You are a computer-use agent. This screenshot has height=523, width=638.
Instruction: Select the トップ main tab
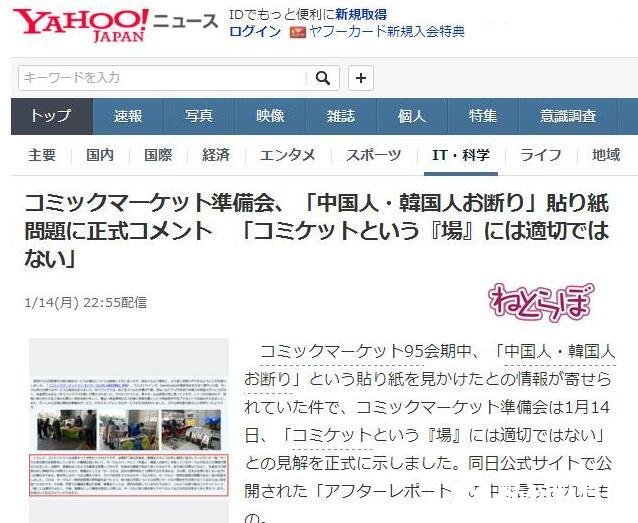[x=51, y=116]
